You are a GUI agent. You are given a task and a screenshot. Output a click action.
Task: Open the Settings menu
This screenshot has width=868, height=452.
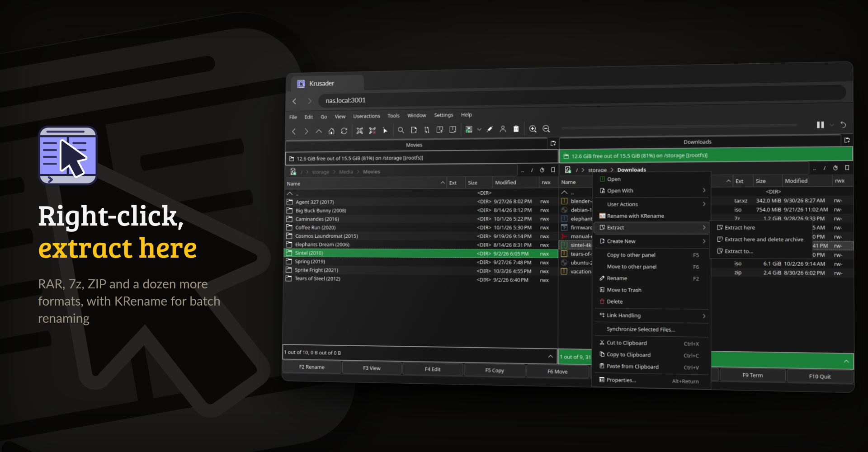(443, 115)
